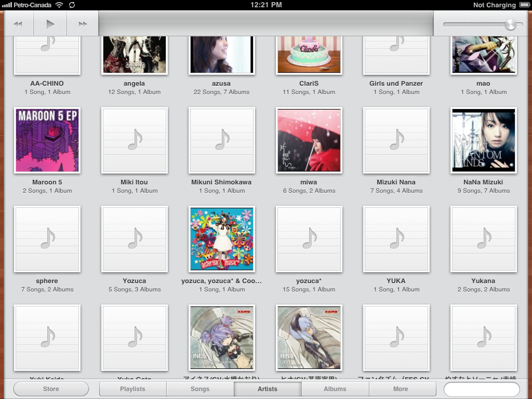The image size is (532, 399).
Task: Tap the sync activity icon in status bar
Action: [x=72, y=5]
